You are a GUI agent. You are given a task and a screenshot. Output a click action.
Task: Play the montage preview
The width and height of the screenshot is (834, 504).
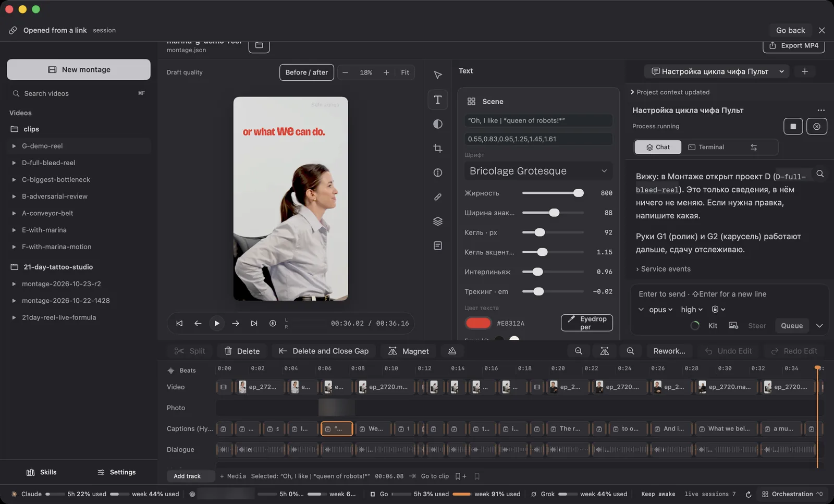217,323
